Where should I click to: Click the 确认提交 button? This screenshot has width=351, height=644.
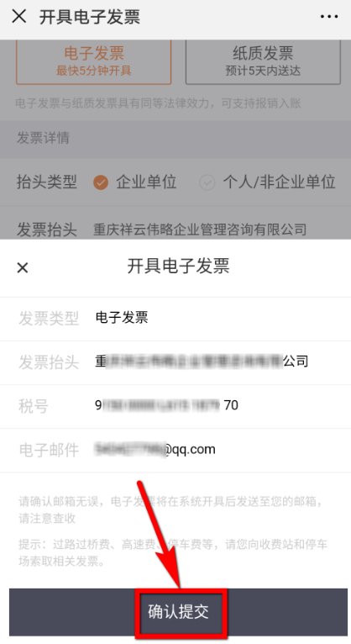[x=178, y=612]
